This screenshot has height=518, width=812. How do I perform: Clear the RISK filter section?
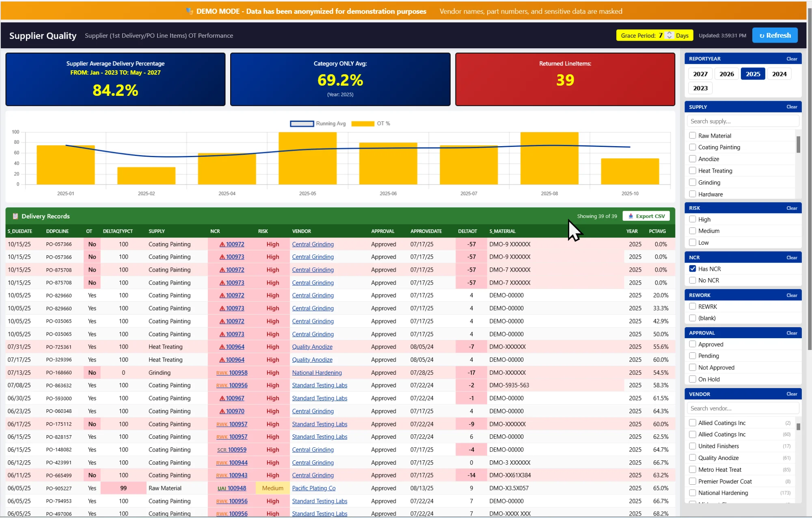tap(791, 208)
